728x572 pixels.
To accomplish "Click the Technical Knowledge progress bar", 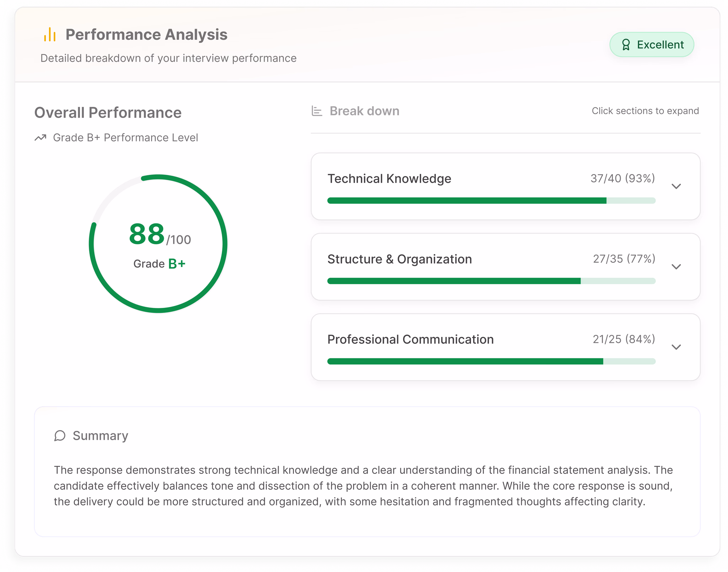I will pyautogui.click(x=491, y=201).
